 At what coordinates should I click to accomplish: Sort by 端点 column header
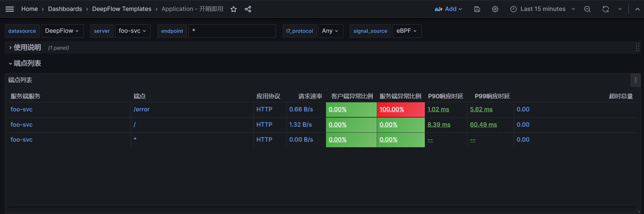point(140,96)
